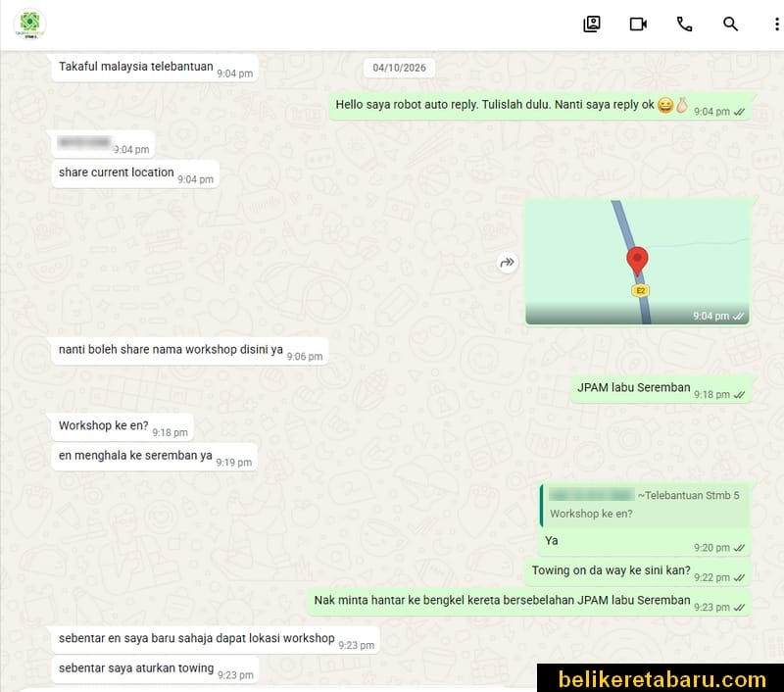Forward the shared location message
784x692 pixels.
tap(507, 263)
